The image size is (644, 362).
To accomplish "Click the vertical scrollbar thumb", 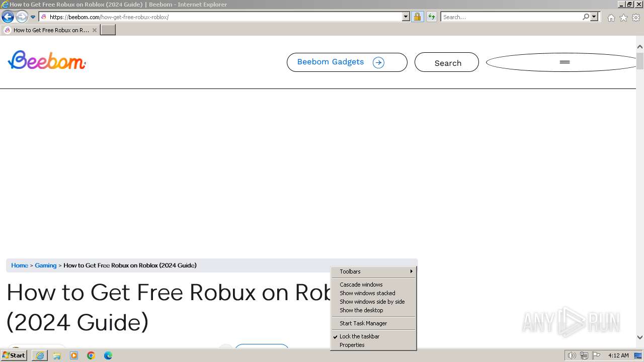I will coord(640,60).
